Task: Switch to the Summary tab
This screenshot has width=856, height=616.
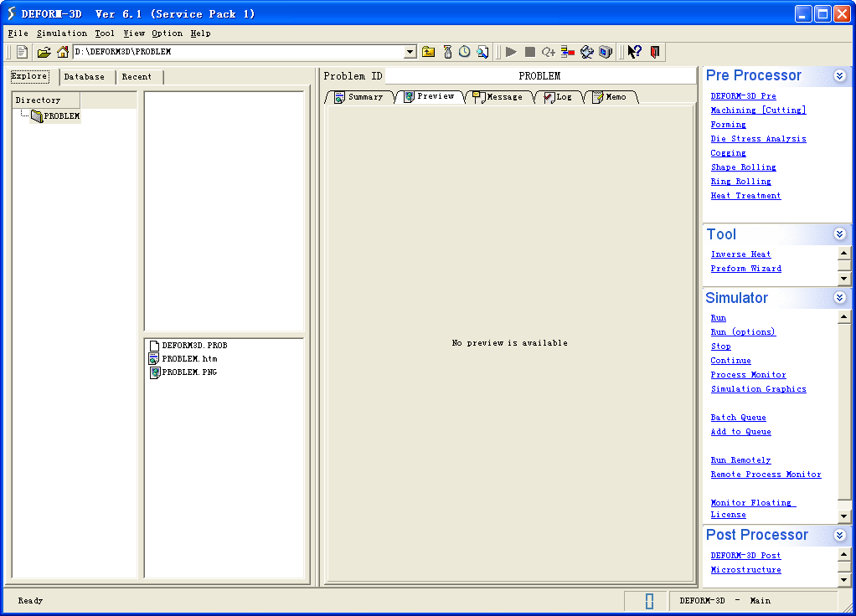Action: click(358, 97)
